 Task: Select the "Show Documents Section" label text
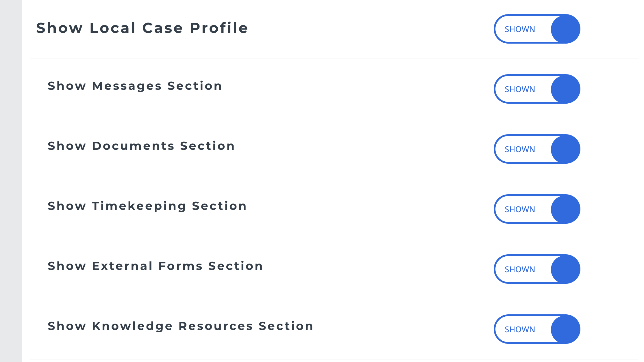(141, 146)
